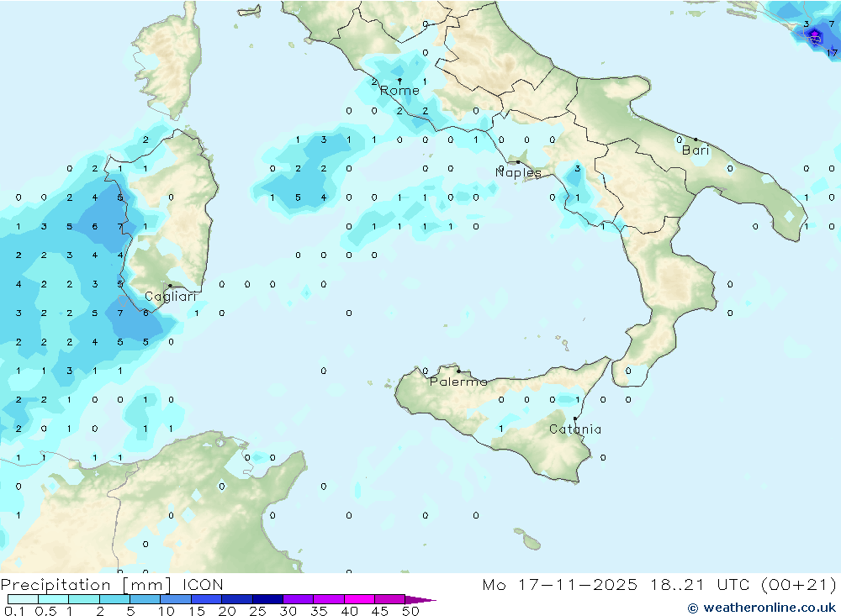
Task: Click the Palermo city label
Action: pyautogui.click(x=458, y=382)
